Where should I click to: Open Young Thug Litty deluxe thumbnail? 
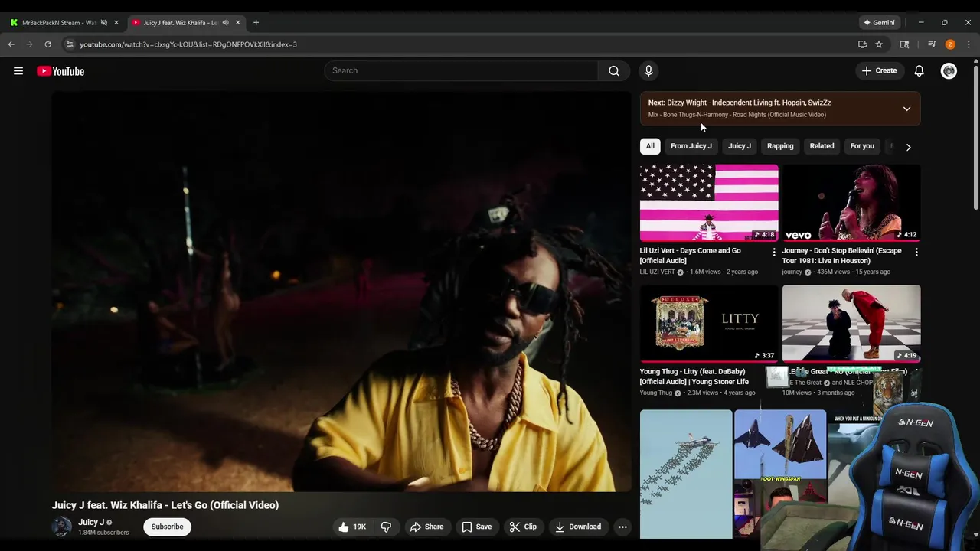tap(709, 324)
